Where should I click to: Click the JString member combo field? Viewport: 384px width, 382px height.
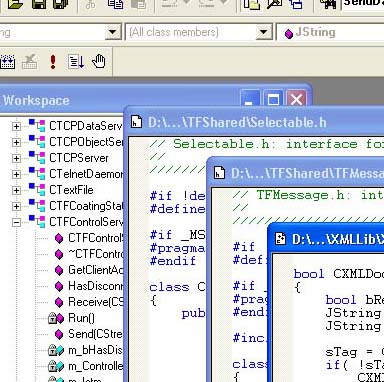[330, 32]
